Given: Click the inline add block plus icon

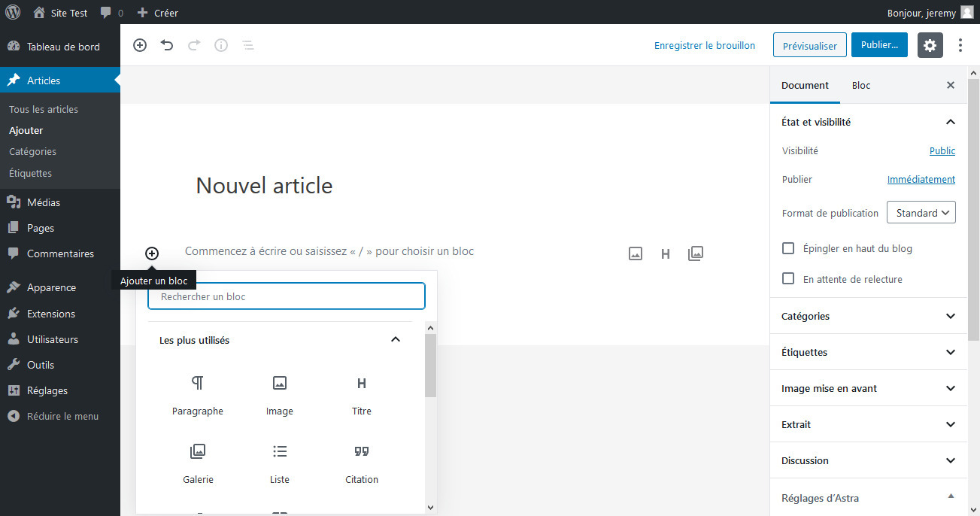Looking at the screenshot, I should click(x=152, y=253).
